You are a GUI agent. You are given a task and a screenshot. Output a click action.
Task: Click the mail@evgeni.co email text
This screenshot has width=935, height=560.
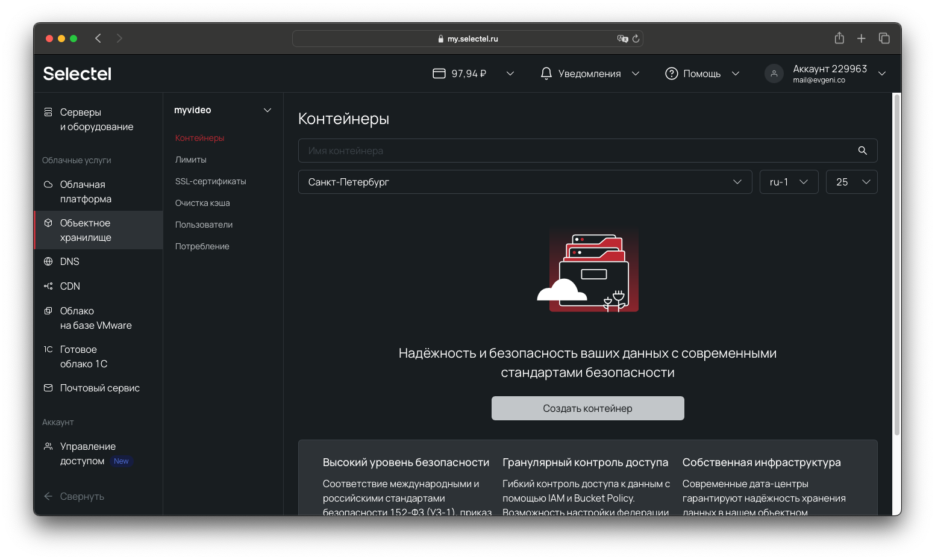click(819, 80)
